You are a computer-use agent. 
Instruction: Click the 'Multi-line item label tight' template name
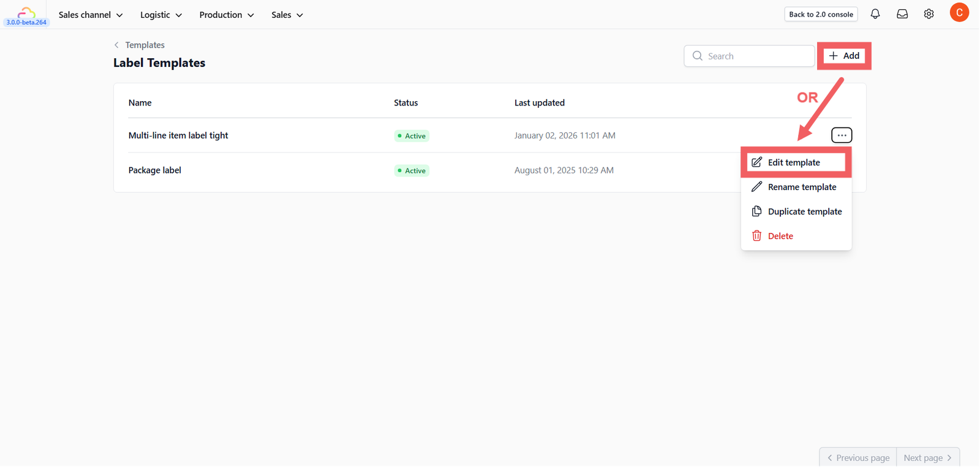[178, 135]
